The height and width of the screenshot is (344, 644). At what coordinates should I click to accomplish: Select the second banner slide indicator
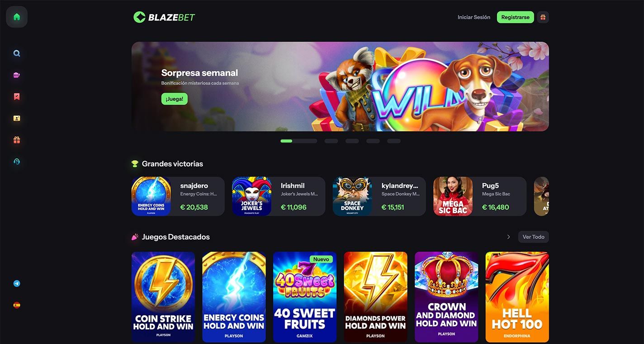(x=331, y=141)
